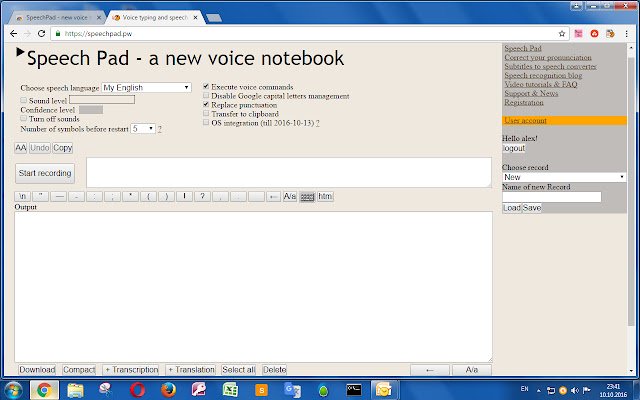The height and width of the screenshot is (400, 640).
Task: Open a new browser tab
Action: click(213, 18)
